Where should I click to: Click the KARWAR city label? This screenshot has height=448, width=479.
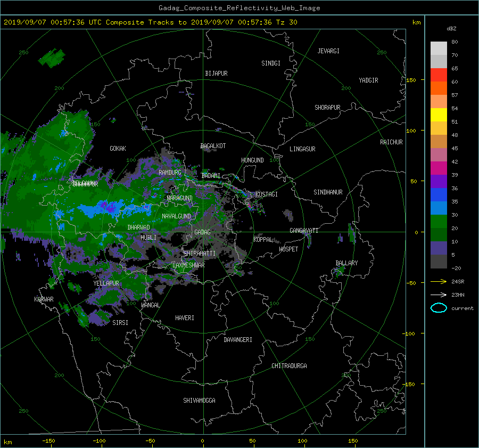coord(44,299)
